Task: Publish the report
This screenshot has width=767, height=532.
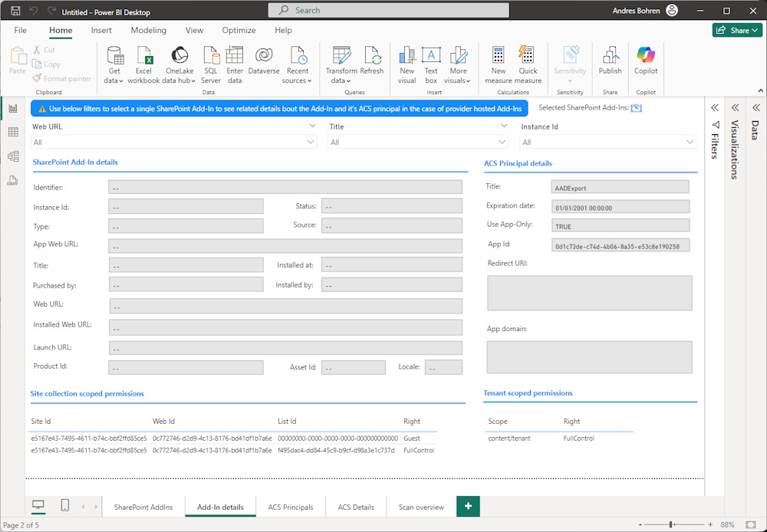Action: (x=610, y=61)
